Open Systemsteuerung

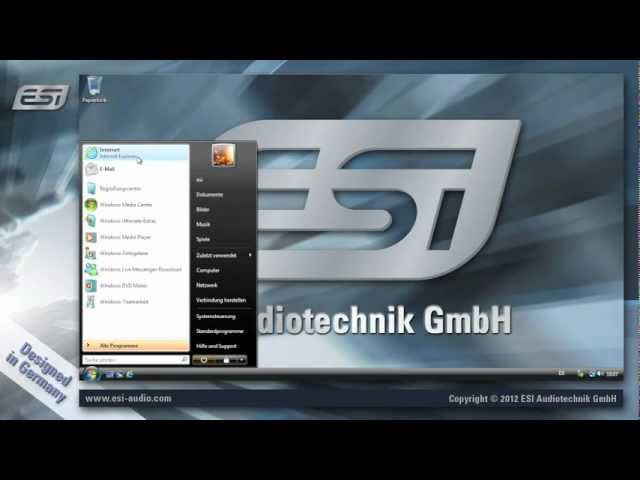216,316
